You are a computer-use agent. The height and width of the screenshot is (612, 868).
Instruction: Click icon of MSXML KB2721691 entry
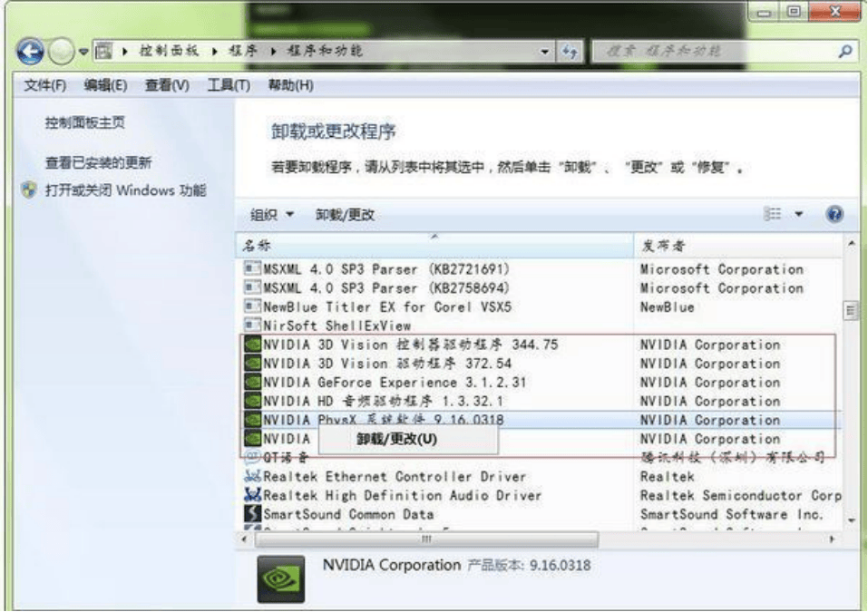click(x=252, y=268)
